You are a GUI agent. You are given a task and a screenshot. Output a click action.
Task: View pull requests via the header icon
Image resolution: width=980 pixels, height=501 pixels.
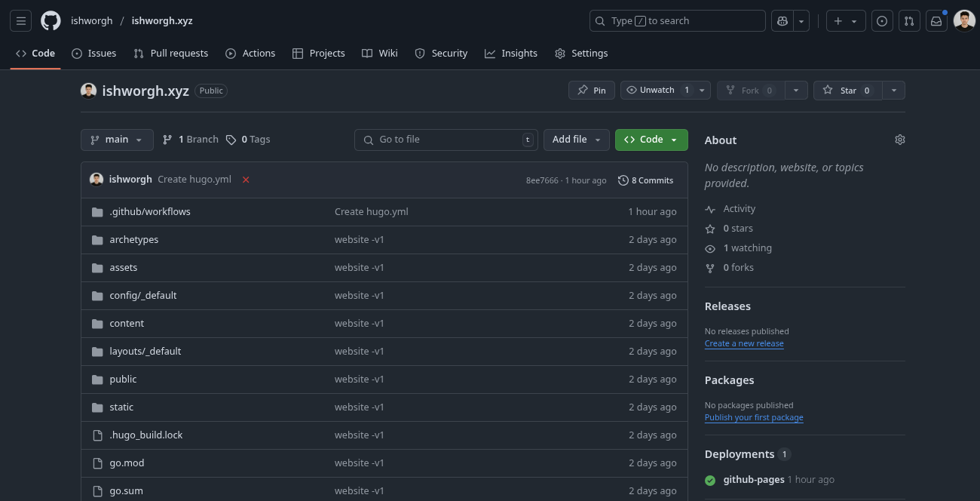click(x=909, y=20)
